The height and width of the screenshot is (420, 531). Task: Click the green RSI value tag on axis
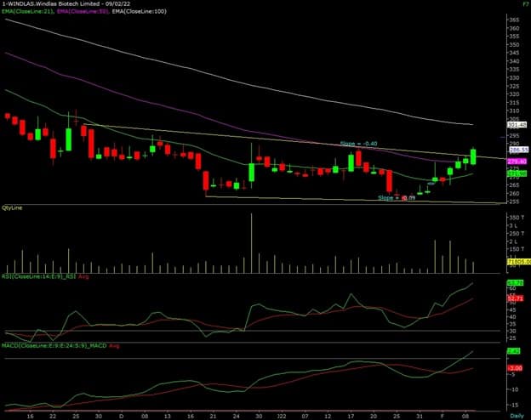pyautogui.click(x=517, y=281)
